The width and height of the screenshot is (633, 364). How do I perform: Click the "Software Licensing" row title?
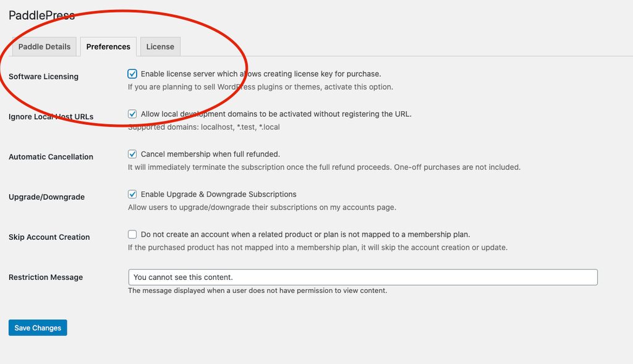pyautogui.click(x=43, y=77)
